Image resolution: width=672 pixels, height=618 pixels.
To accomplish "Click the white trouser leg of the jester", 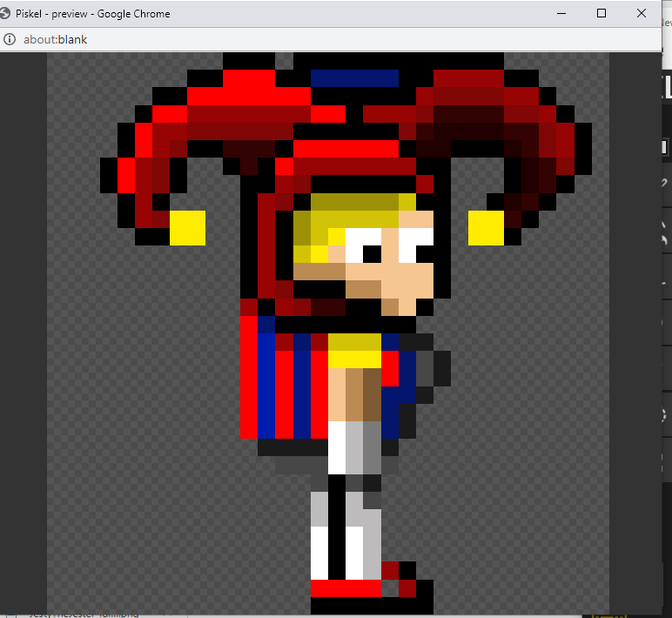I will click(337, 448).
